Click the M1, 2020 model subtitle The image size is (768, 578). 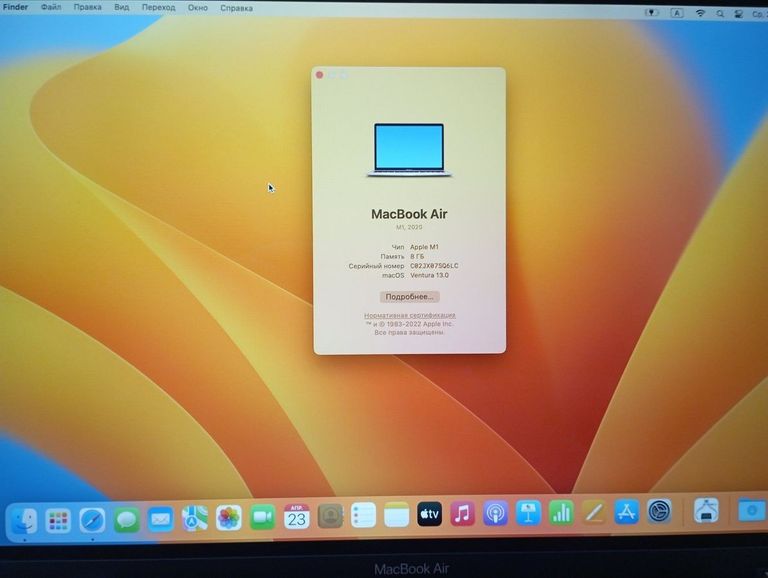pyautogui.click(x=409, y=227)
